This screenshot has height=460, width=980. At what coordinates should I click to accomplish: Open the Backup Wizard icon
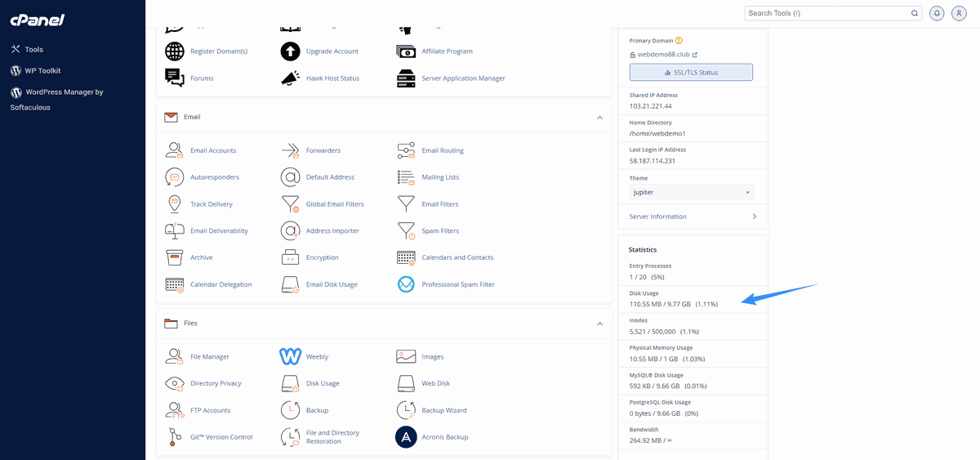click(x=406, y=410)
